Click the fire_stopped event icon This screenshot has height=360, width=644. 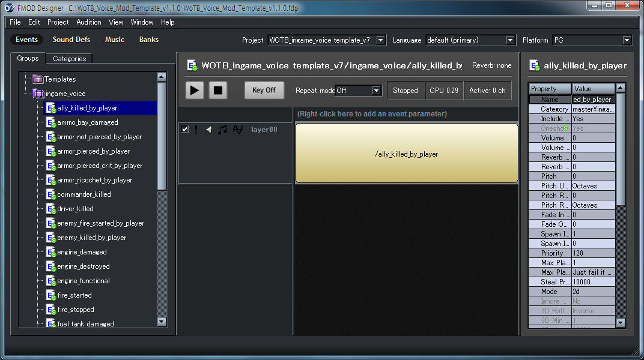click(x=51, y=310)
